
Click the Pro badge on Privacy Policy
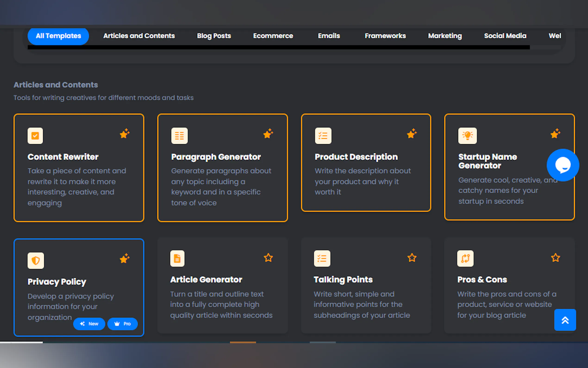122,324
